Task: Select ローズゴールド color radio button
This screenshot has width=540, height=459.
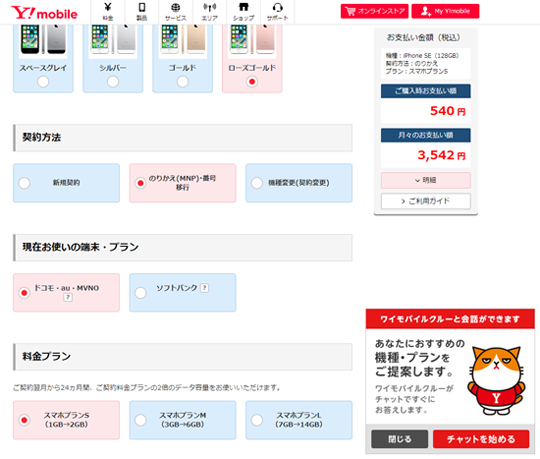Action: pos(252,82)
